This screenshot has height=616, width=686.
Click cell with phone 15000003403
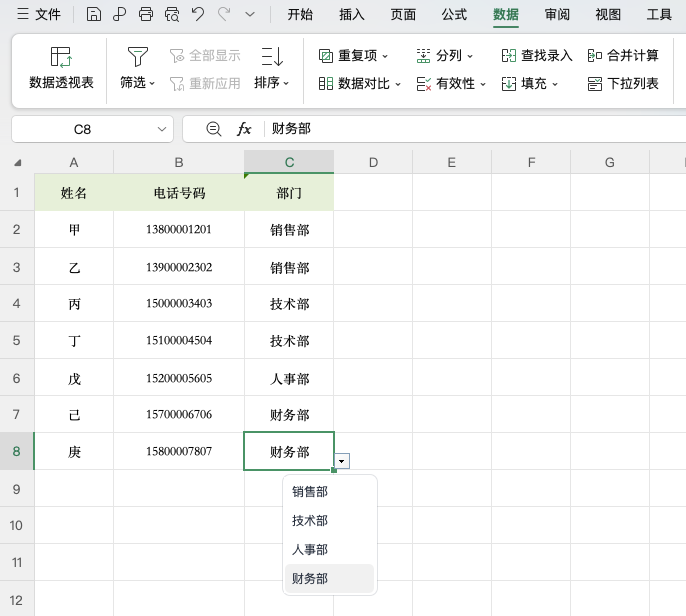coord(179,303)
